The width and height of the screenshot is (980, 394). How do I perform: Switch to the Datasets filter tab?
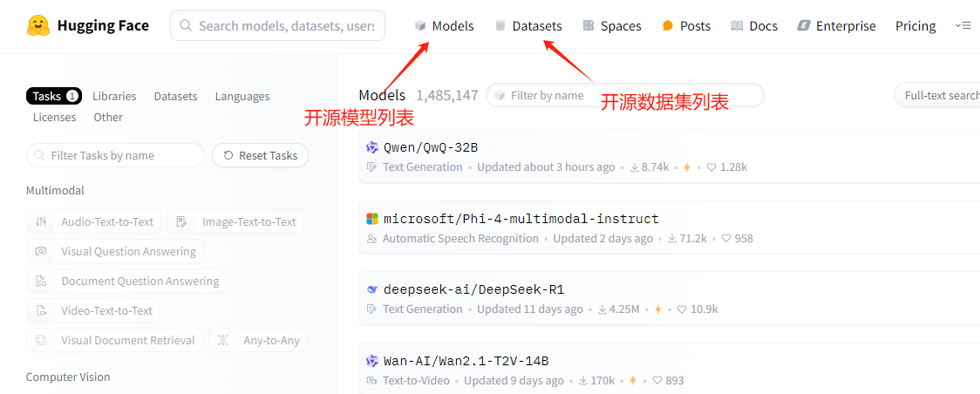175,96
